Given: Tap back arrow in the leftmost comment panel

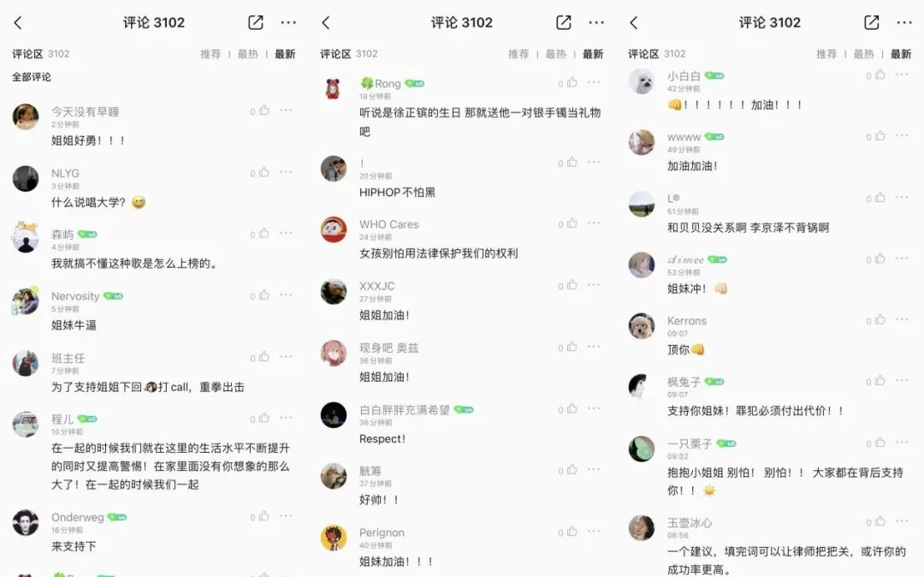Looking at the screenshot, I should tap(18, 23).
